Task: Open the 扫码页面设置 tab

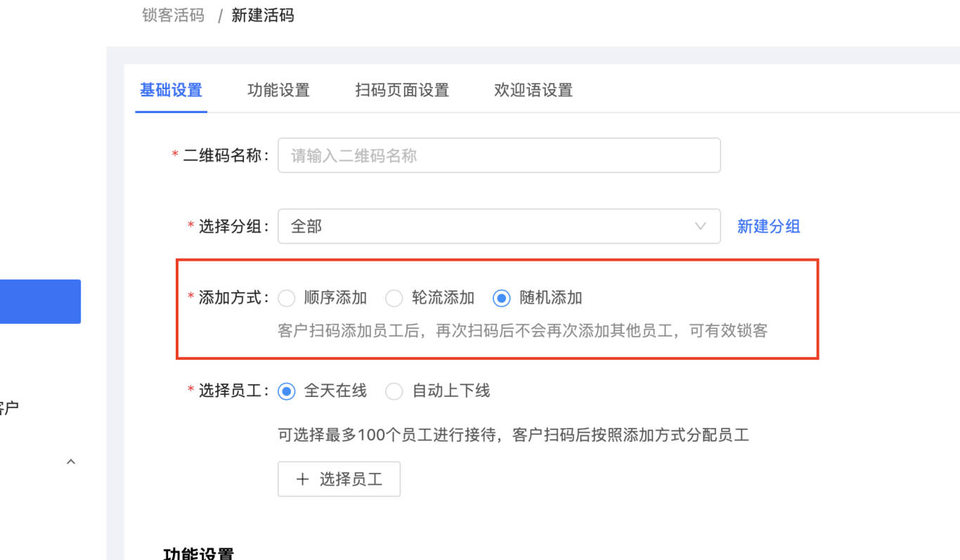Action: [x=402, y=90]
